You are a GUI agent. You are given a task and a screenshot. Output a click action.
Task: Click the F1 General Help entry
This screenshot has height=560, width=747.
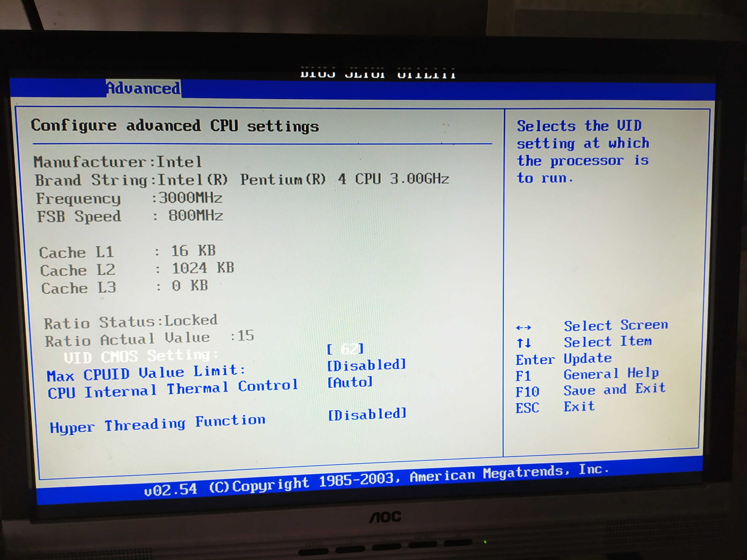(x=587, y=375)
